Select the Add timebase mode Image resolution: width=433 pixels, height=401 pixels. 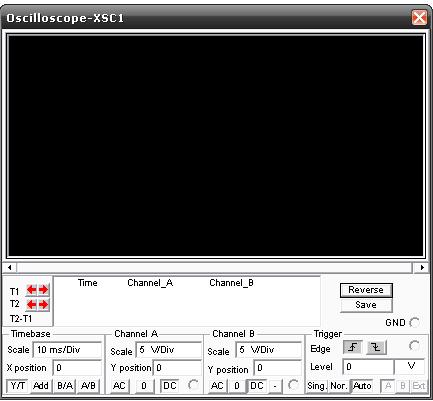(41, 386)
